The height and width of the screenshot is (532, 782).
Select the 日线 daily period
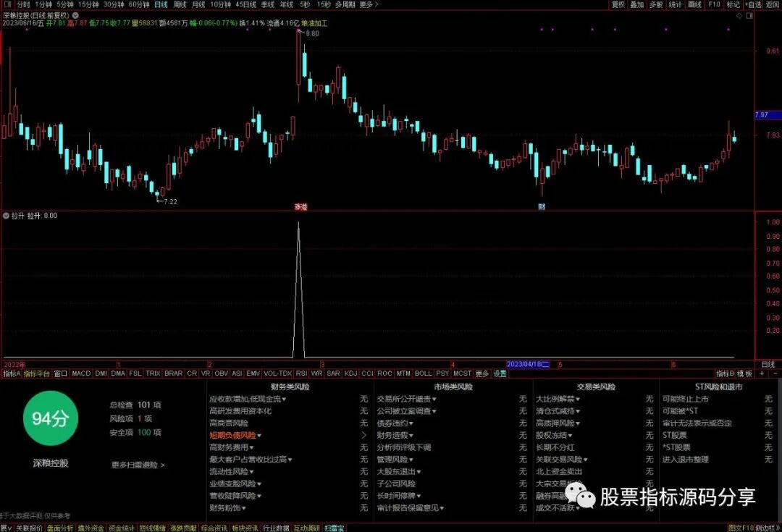[x=161, y=4]
